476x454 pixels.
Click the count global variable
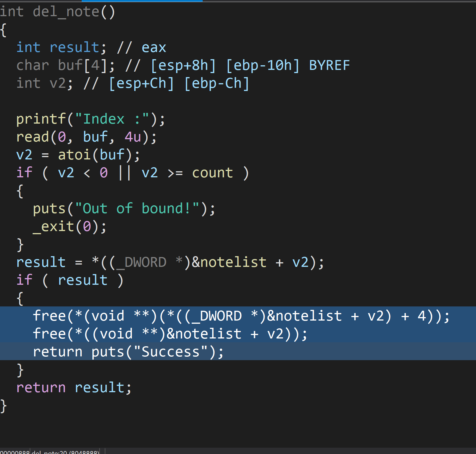212,173
